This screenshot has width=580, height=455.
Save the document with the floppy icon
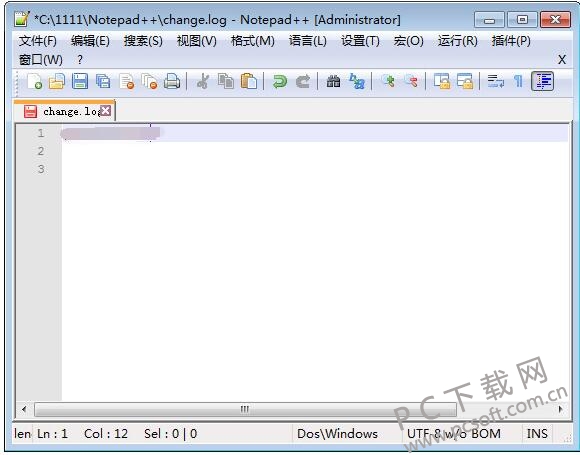pyautogui.click(x=80, y=81)
